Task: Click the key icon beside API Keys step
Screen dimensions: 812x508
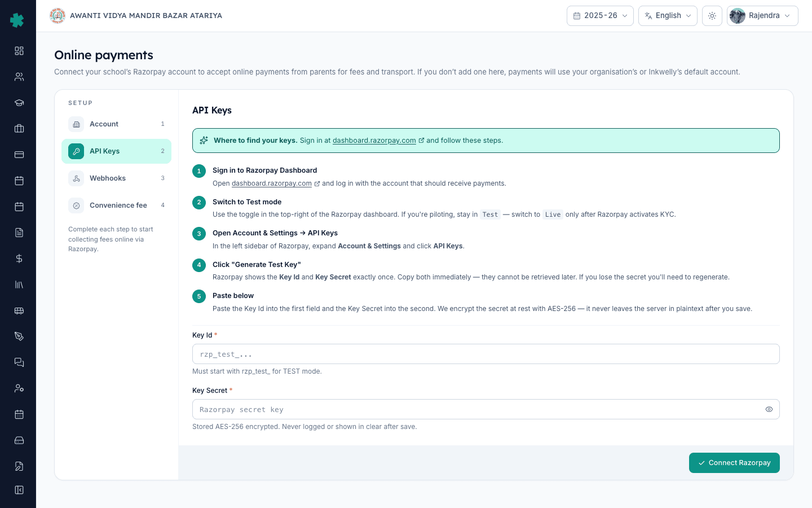Action: point(76,151)
